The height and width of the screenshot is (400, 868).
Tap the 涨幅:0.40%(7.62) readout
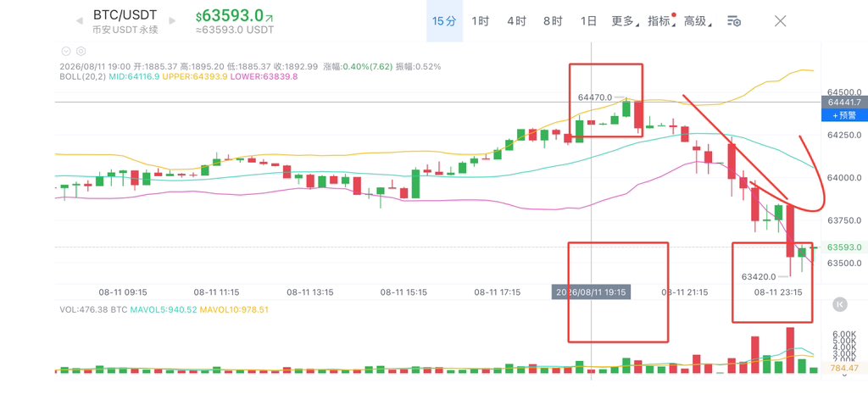359,66
